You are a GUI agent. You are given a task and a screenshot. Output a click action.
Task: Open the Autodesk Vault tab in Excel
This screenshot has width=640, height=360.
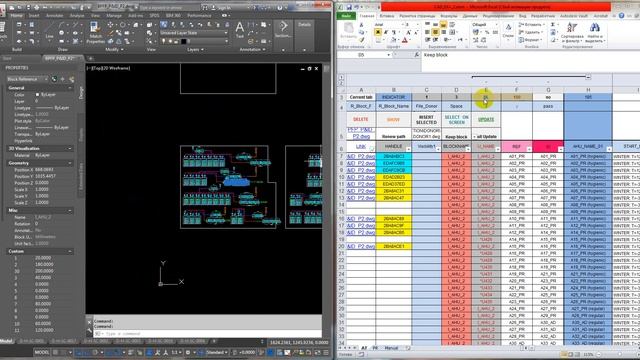pyautogui.click(x=574, y=16)
